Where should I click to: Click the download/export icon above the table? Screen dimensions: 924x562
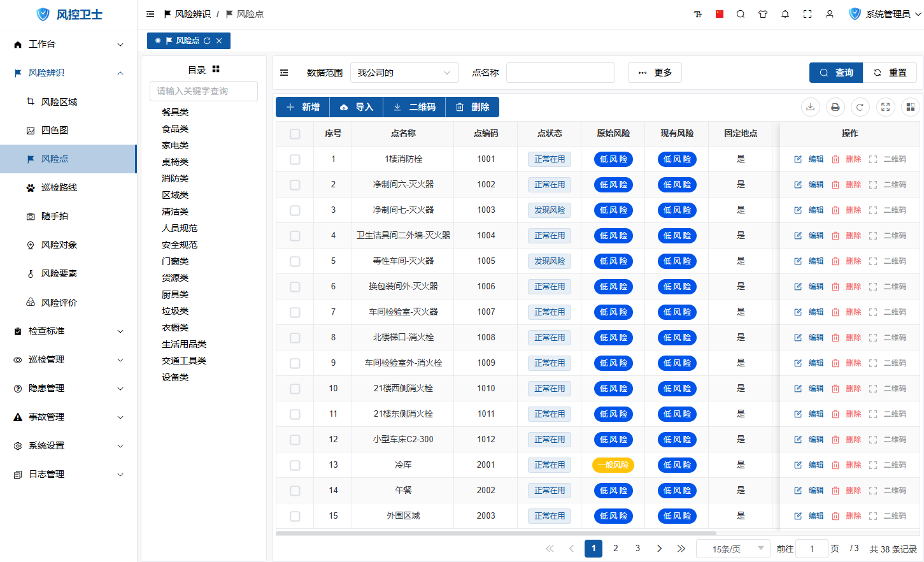click(810, 107)
